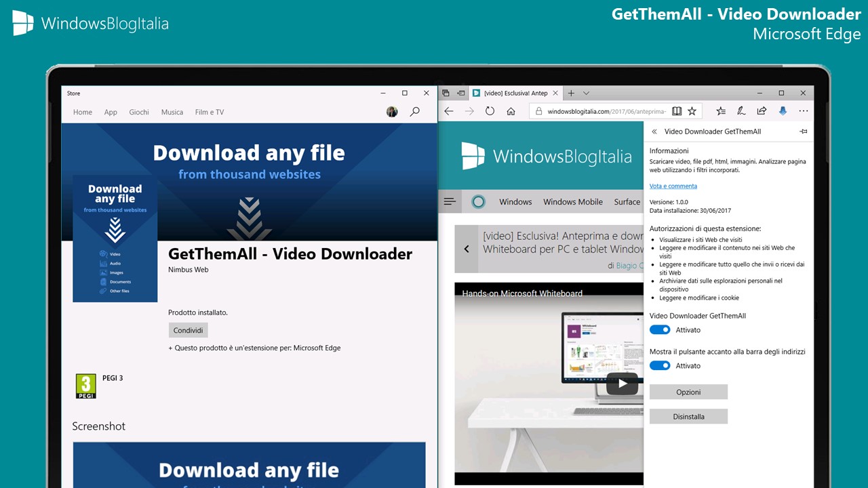Click the previous article arrow
Image resolution: width=868 pixels, height=488 pixels.
coord(467,249)
